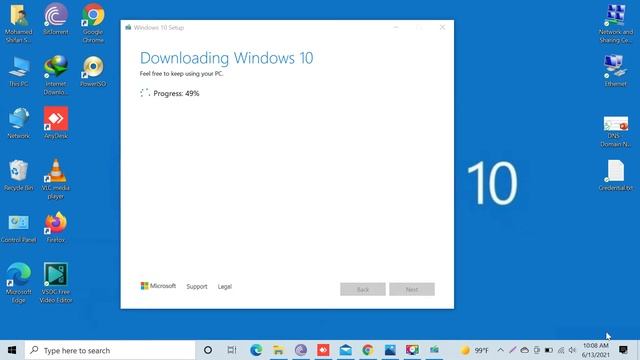Open VSDC Free Video Editor shortcut
640x360 pixels.
pyautogui.click(x=56, y=282)
